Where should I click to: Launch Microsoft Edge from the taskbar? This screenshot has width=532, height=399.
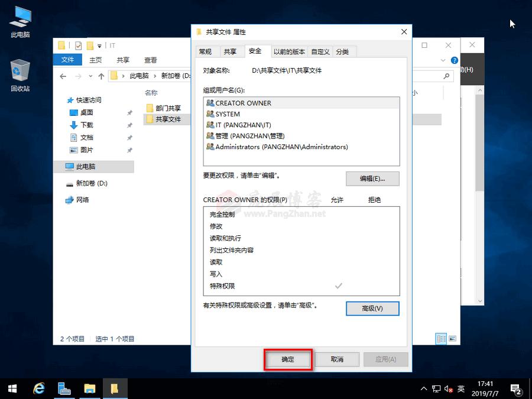pyautogui.click(x=38, y=388)
